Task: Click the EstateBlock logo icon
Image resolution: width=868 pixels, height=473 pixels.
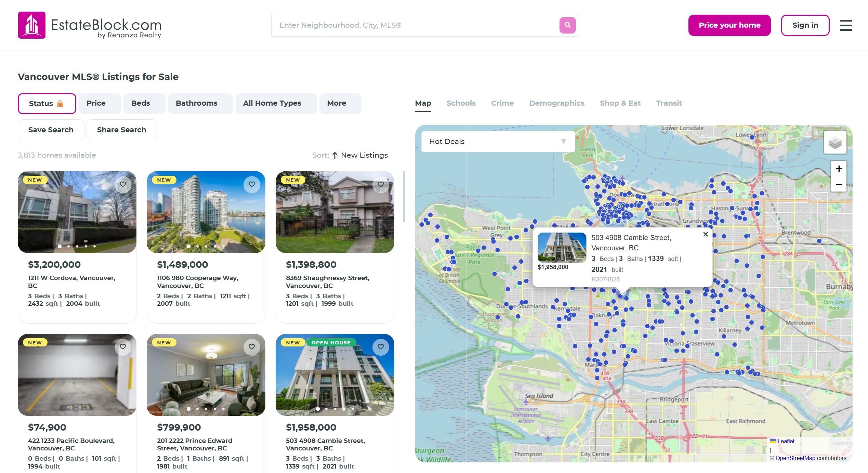Action: tap(32, 25)
